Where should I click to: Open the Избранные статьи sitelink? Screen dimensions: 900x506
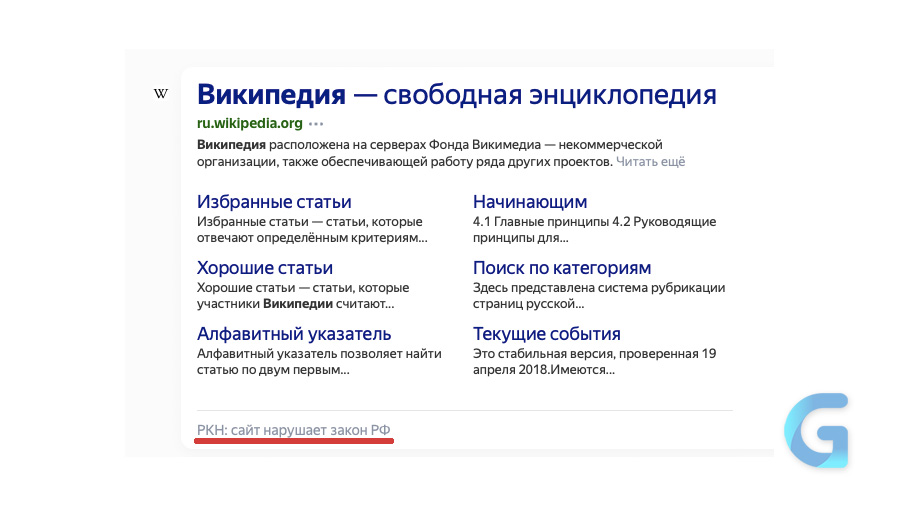pos(274,202)
